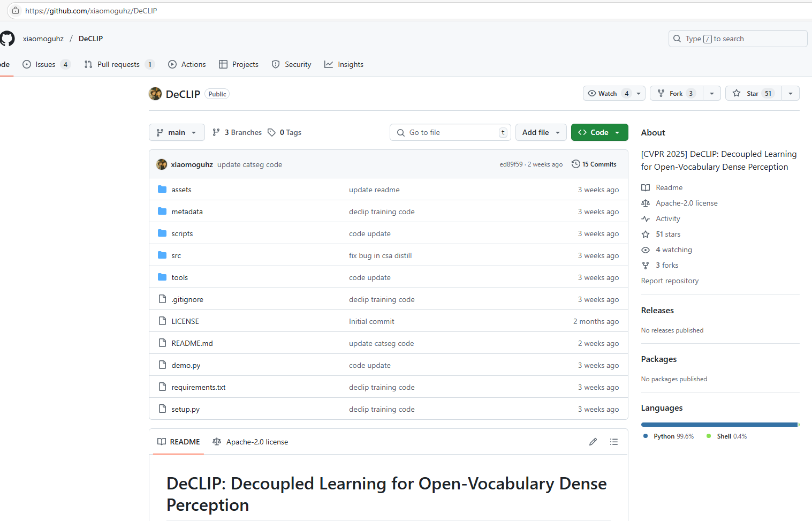Open 'update catseg code' latest commit message
Screen dimensions: 812x521
(249, 164)
